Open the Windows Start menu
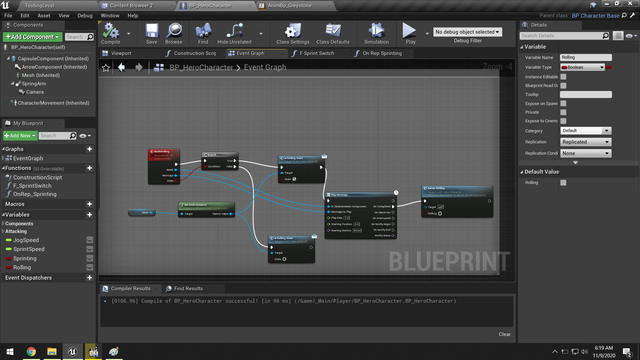 pos(10,351)
